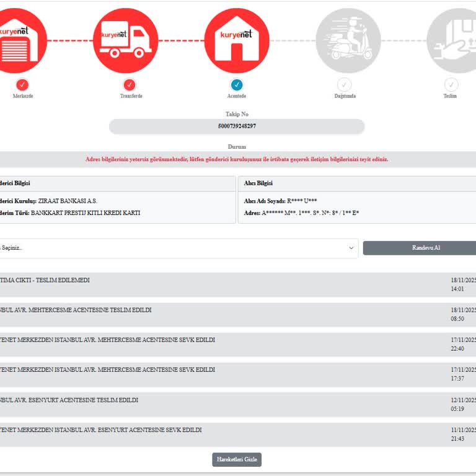Click the blue checkmark above Acentede label
The width and height of the screenshot is (476, 476).
pos(237,85)
